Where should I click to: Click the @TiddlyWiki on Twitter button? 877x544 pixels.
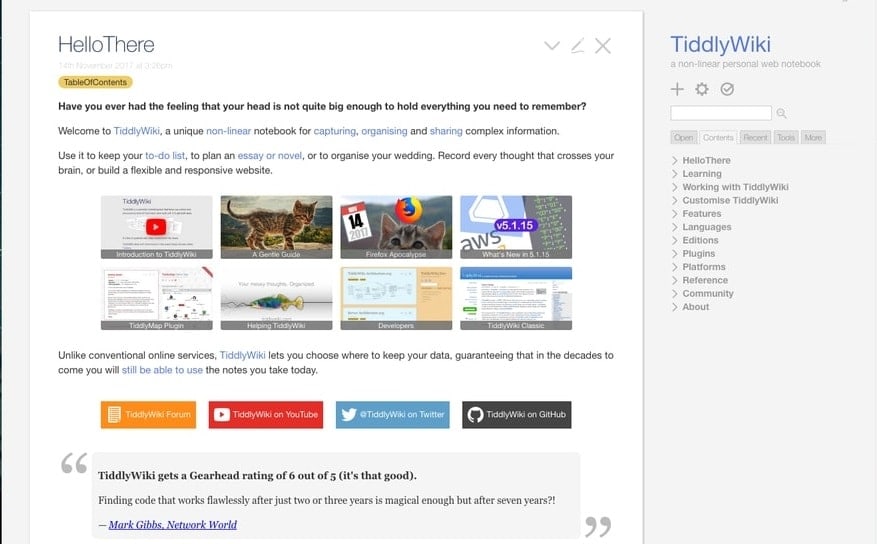pos(393,414)
